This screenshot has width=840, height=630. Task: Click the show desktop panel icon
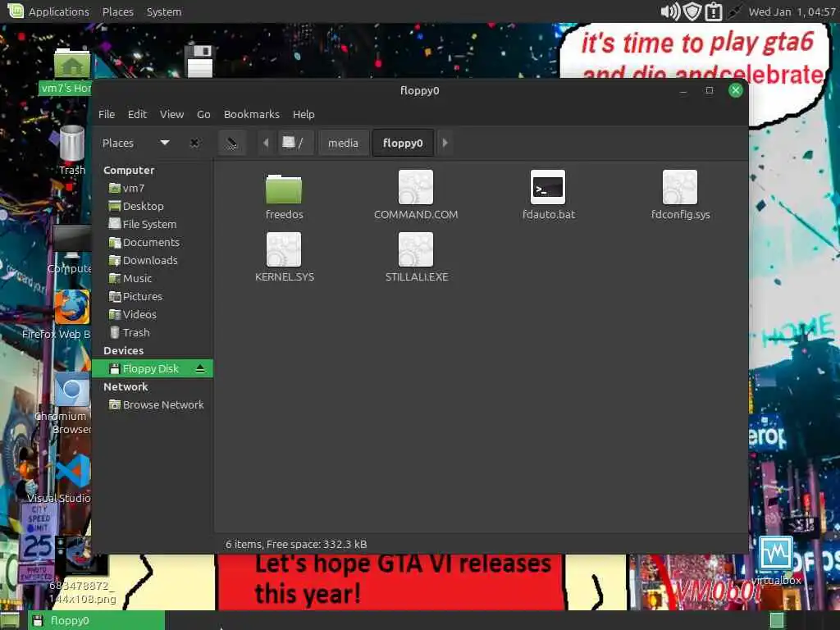point(10,620)
